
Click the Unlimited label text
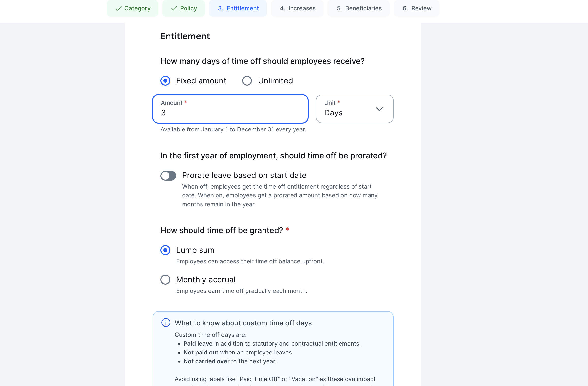[x=275, y=80]
